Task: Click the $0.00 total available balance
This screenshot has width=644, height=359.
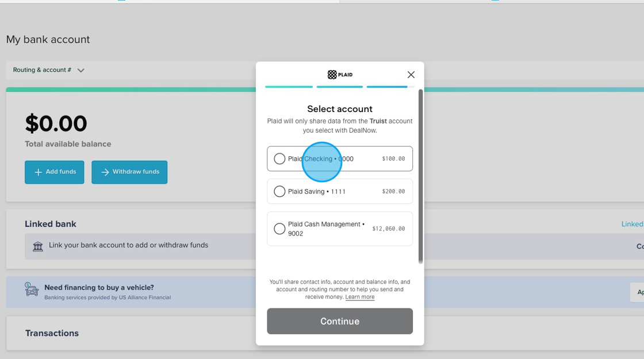Action: coord(56,123)
